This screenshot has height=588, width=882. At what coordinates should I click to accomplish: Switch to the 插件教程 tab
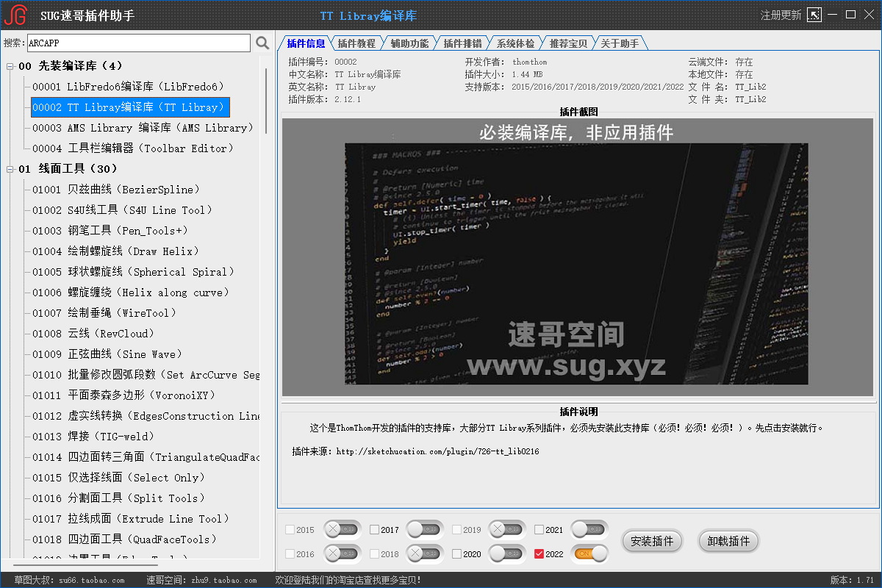(x=356, y=43)
